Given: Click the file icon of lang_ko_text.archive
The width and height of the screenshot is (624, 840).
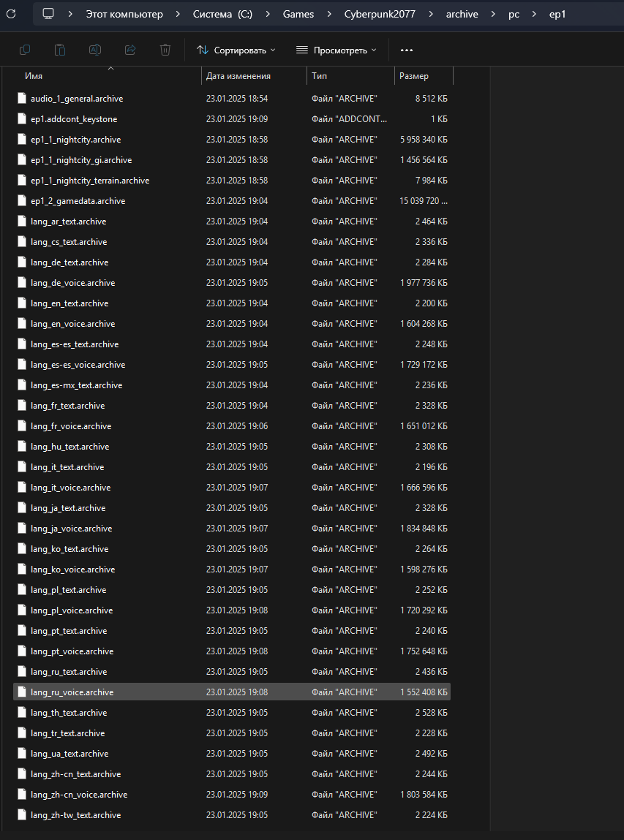Looking at the screenshot, I should (x=21, y=548).
